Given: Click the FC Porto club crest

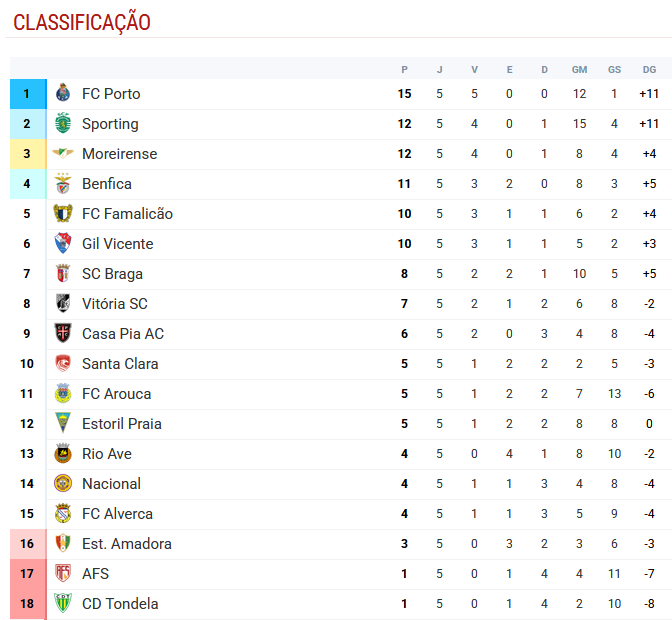Looking at the screenshot, I should tap(63, 94).
